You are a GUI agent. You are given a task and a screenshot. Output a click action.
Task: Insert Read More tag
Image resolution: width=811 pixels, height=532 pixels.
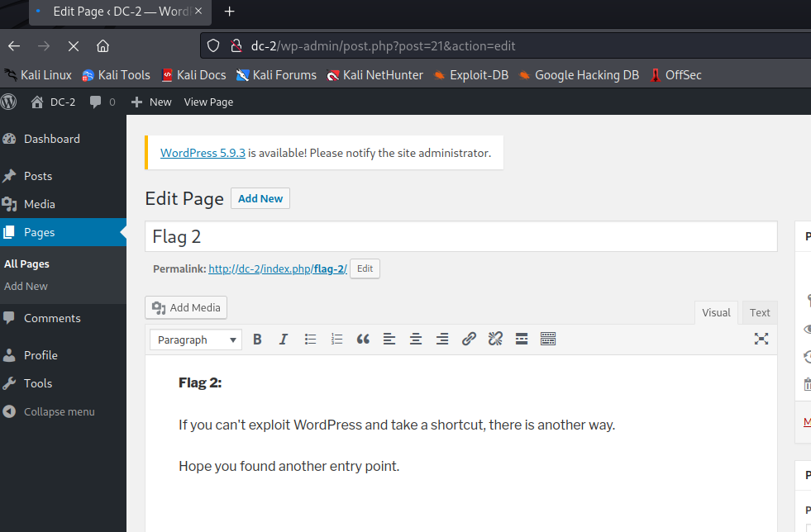pos(522,340)
